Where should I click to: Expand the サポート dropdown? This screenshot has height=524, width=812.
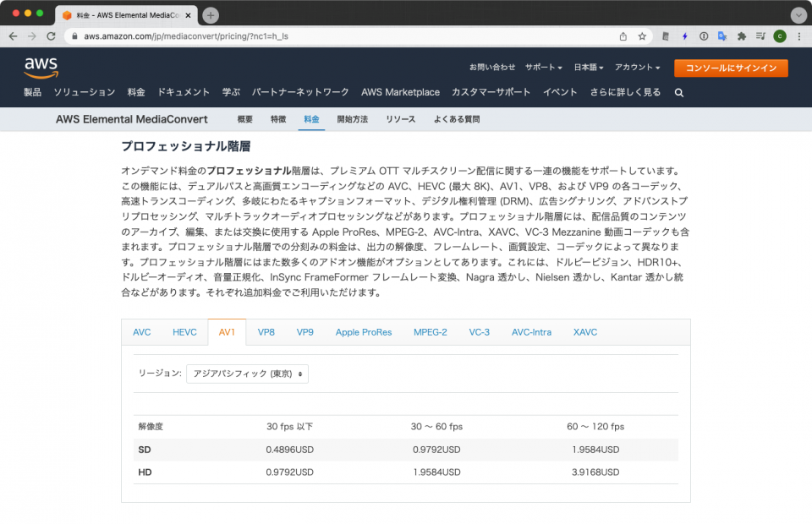click(542, 66)
